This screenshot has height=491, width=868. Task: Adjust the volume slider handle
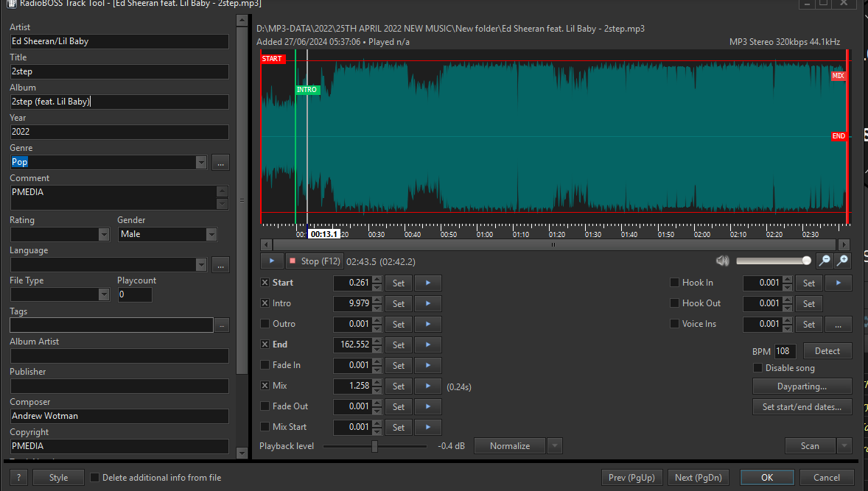click(806, 261)
